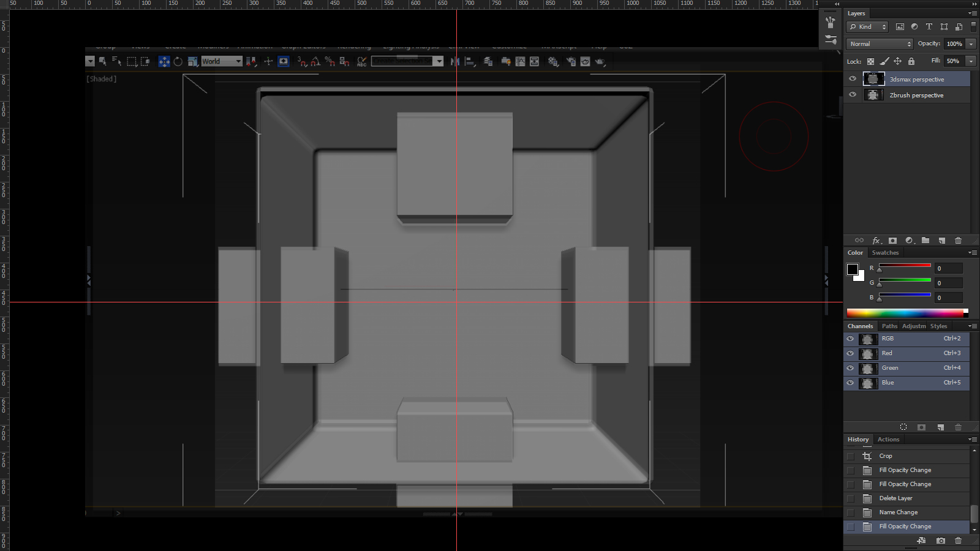Click the color spectrum ramp bar
This screenshot has height=551, width=980.
905,313
